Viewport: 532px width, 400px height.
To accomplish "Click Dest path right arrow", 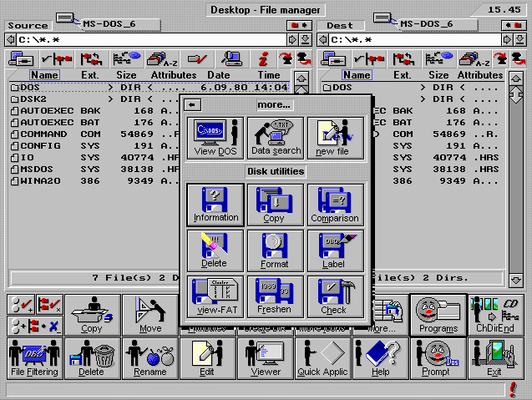I will pyautogui.click(x=507, y=40).
